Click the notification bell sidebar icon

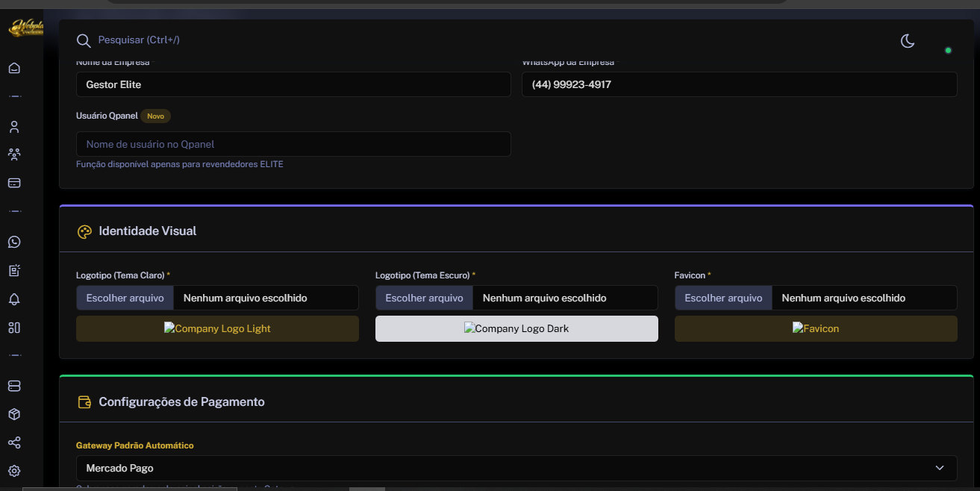14,299
